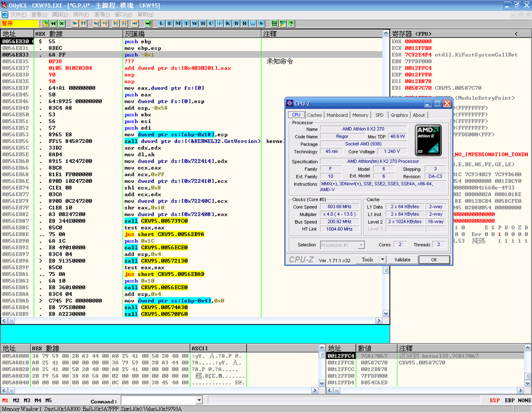Click the Trace Over toolbar icon
Image resolution: width=532 pixels, height=413 pixels.
pos(124,23)
